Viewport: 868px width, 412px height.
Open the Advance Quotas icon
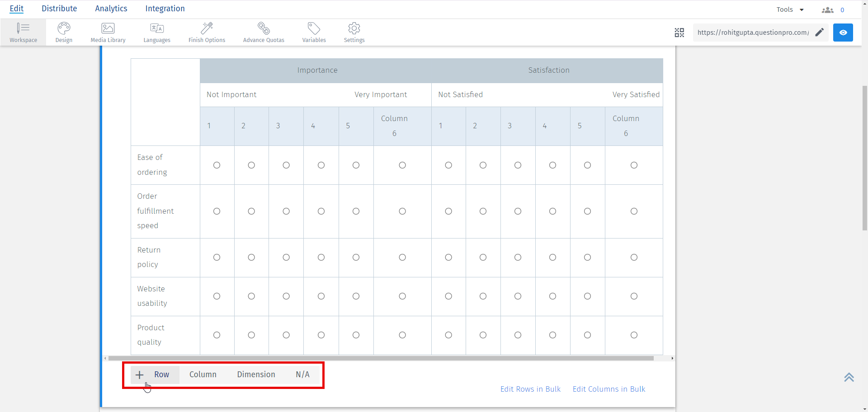pos(264,28)
